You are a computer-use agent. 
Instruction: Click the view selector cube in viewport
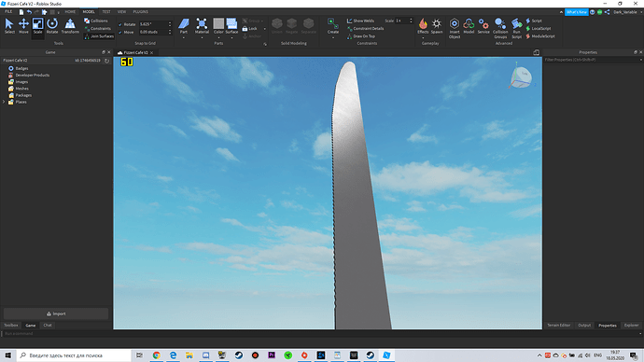pos(521,77)
